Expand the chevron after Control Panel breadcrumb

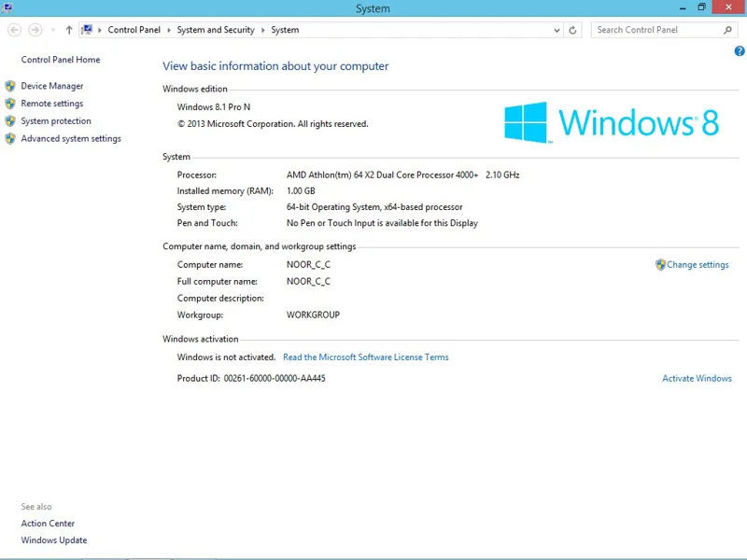click(x=169, y=30)
